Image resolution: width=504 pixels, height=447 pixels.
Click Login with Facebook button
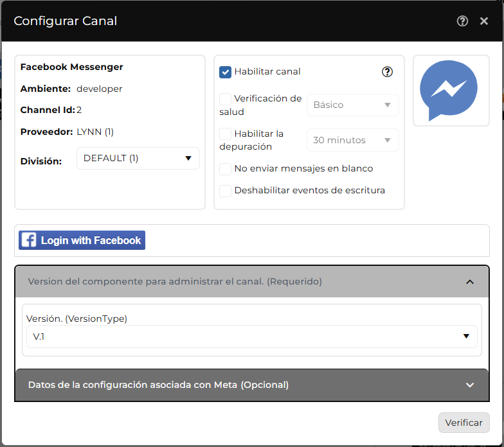coord(82,240)
